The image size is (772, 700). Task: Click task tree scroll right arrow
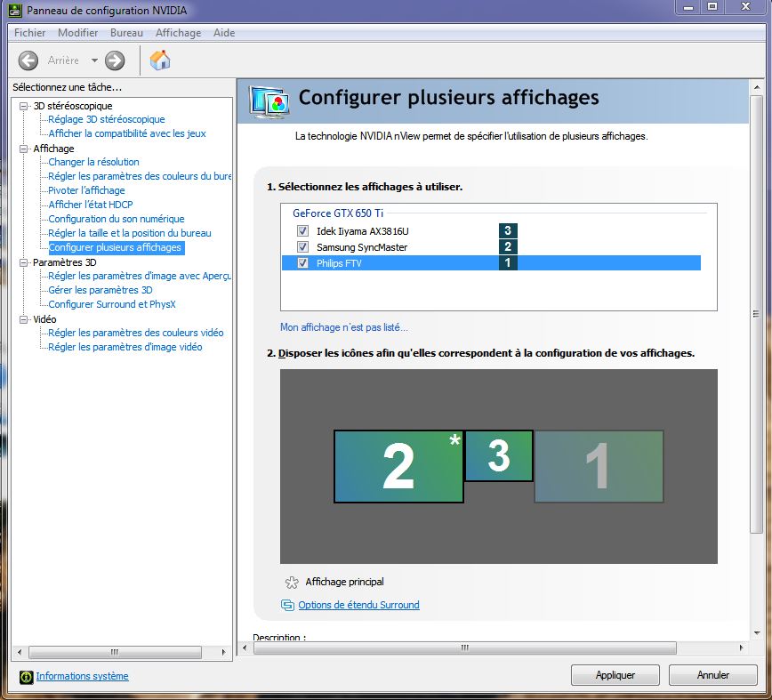(223, 652)
